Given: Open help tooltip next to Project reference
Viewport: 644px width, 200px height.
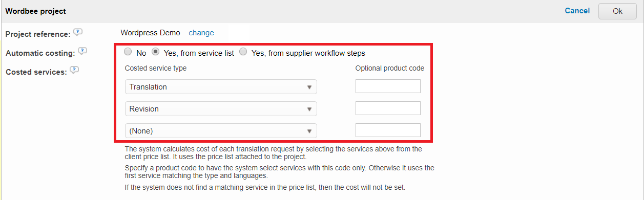Looking at the screenshot, I should [x=77, y=33].
